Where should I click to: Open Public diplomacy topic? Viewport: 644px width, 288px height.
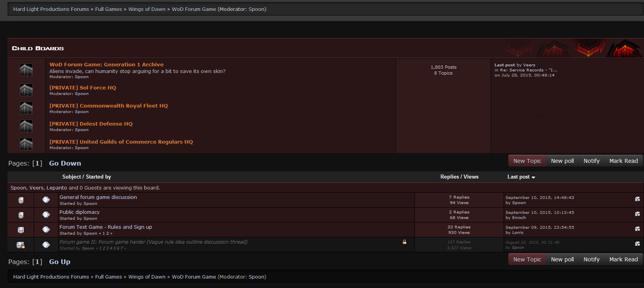[80, 212]
